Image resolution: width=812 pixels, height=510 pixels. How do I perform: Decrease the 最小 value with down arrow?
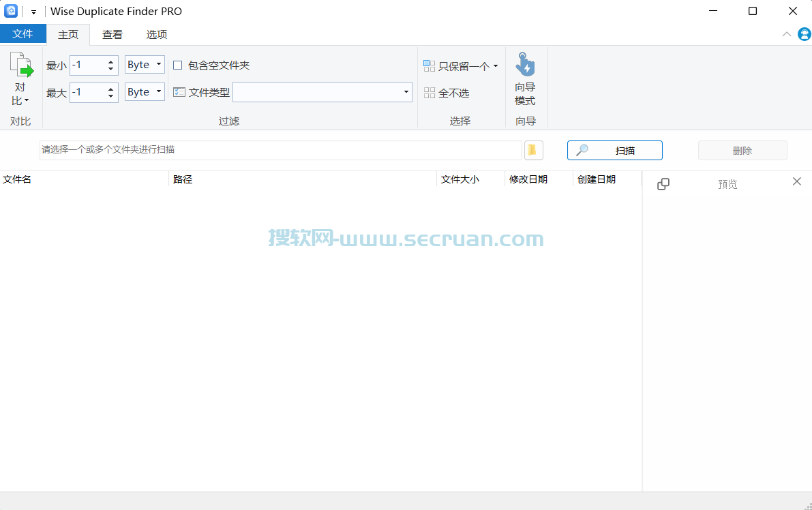point(111,69)
